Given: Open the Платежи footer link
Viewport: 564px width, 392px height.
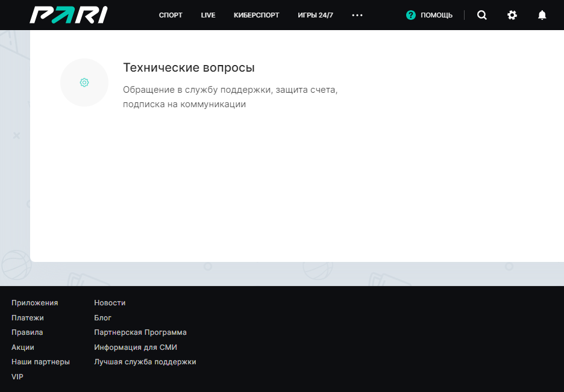Looking at the screenshot, I should point(28,318).
